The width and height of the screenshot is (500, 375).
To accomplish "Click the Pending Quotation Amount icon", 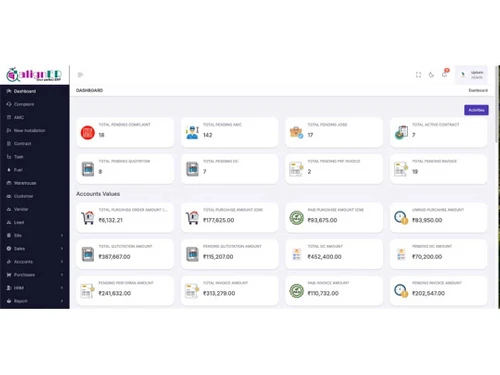I will [192, 254].
